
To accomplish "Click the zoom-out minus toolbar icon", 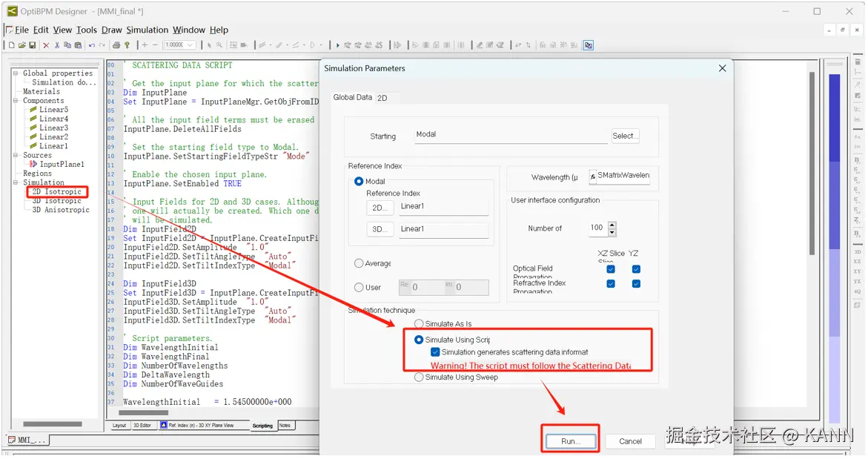I will (155, 45).
